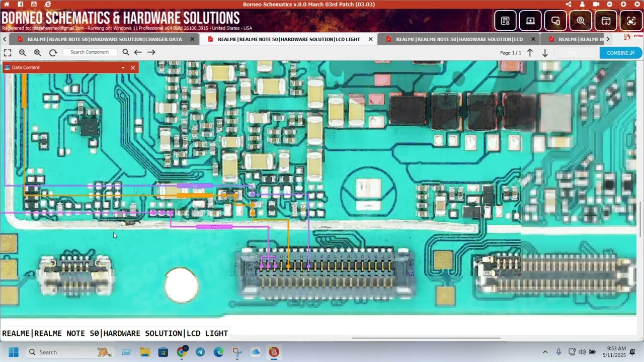Click the round white test point on board
644x362 pixels.
[x=182, y=285]
